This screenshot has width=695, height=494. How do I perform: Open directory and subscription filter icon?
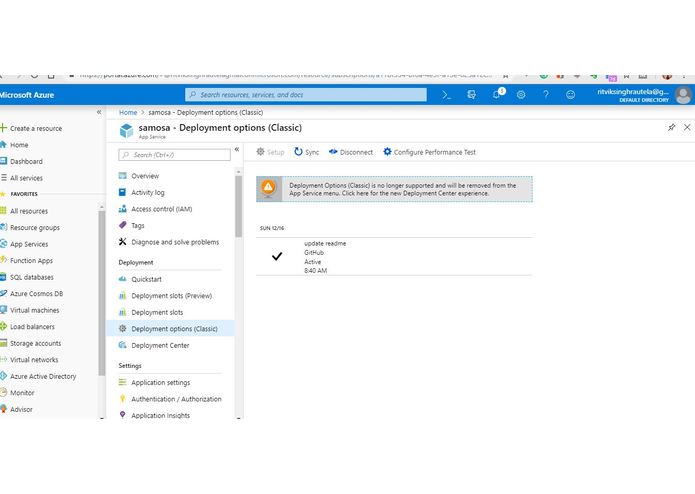(471, 94)
